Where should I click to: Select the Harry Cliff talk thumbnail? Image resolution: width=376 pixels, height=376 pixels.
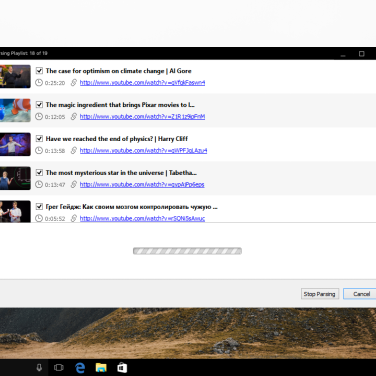15,144
